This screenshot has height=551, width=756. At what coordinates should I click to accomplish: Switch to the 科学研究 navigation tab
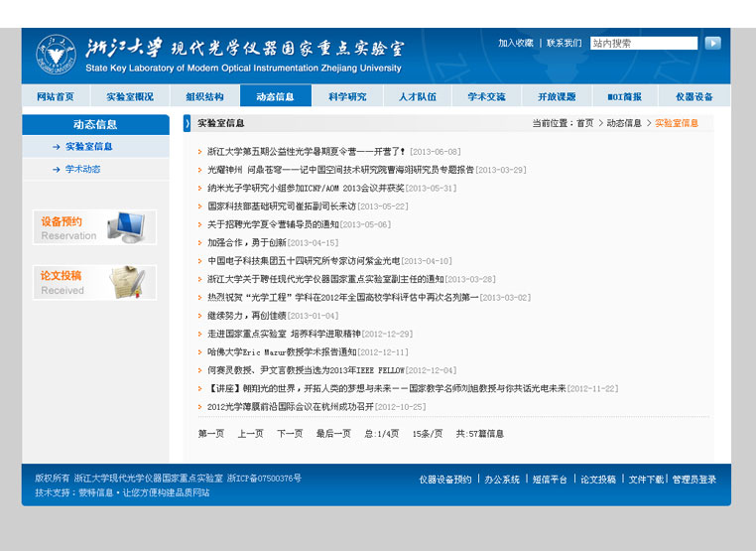(347, 96)
